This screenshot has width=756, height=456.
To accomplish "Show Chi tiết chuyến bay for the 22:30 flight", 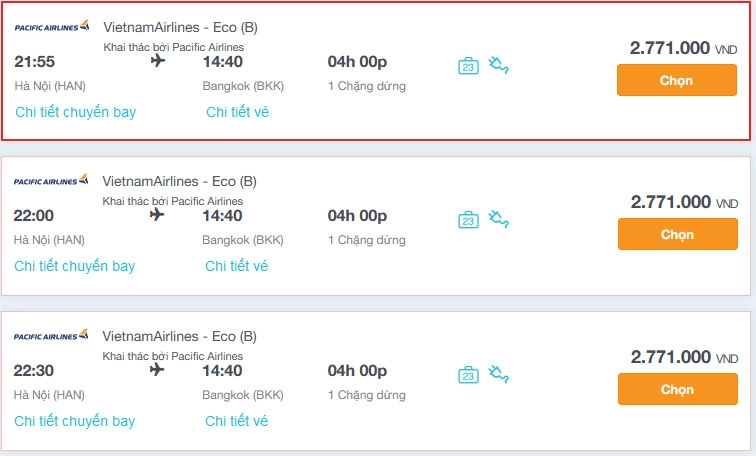I will tap(75, 421).
